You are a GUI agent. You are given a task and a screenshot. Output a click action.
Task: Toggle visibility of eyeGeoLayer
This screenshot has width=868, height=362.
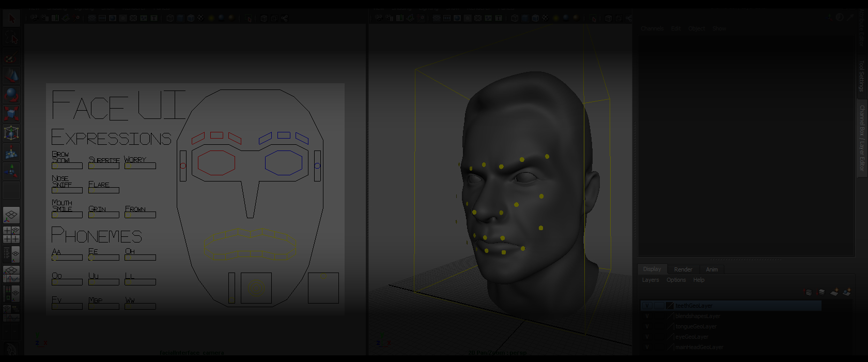647,337
